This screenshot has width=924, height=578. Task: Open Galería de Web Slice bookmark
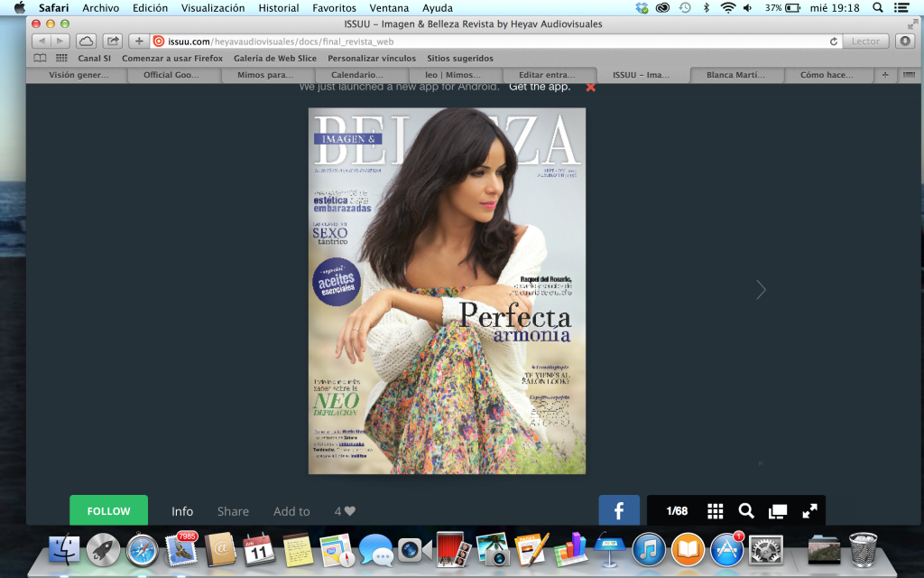point(274,59)
